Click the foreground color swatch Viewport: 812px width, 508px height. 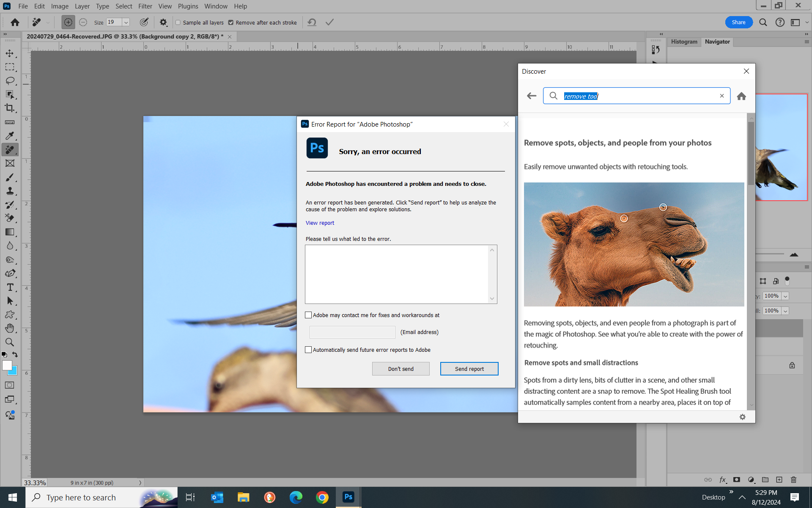(7, 364)
